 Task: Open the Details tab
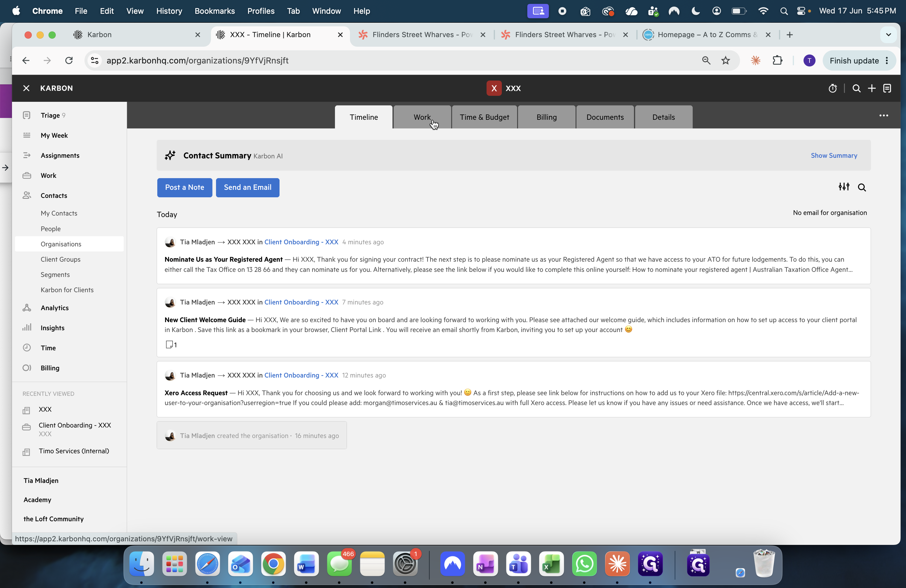coord(664,117)
